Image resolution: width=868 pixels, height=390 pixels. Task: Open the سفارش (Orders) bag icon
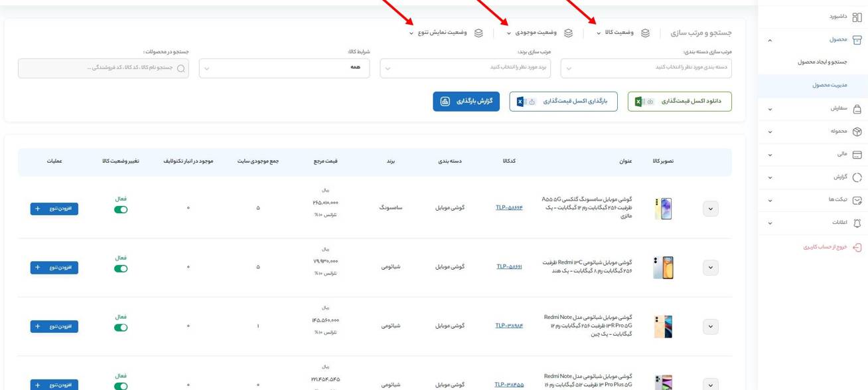857,108
